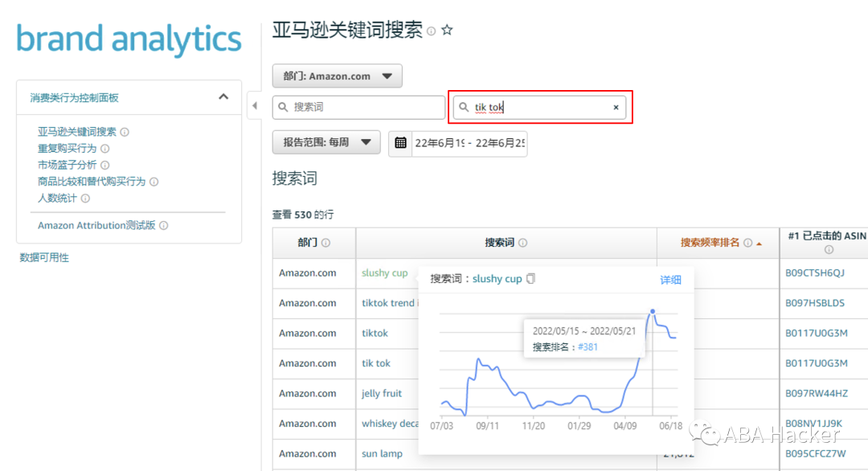The image size is (868, 471).
Task: Click #381 rank link in chart tooltip
Action: point(588,347)
